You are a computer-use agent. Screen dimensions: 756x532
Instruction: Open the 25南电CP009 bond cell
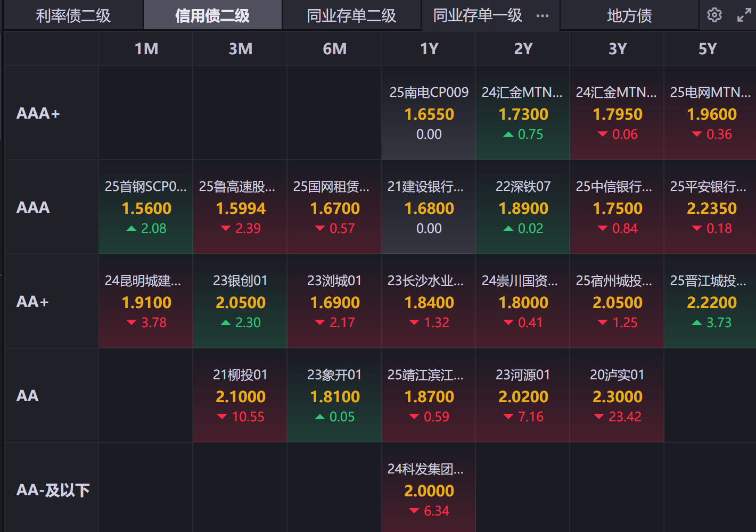coord(429,113)
